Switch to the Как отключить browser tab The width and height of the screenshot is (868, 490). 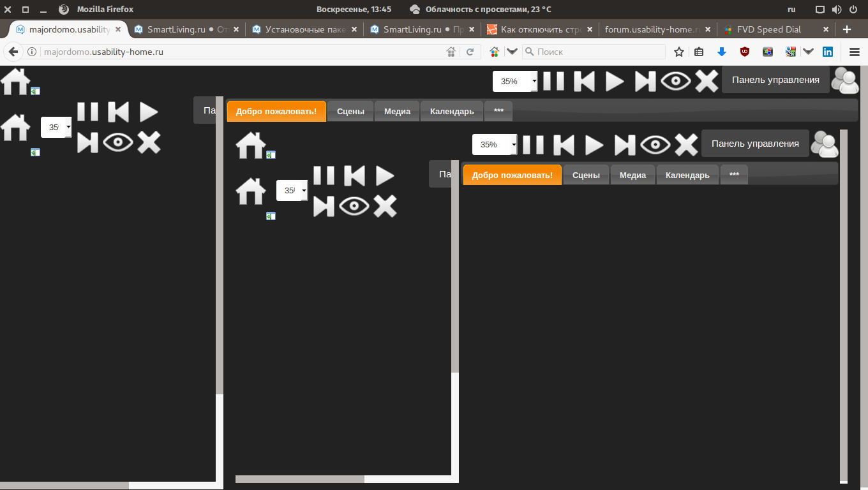(541, 29)
